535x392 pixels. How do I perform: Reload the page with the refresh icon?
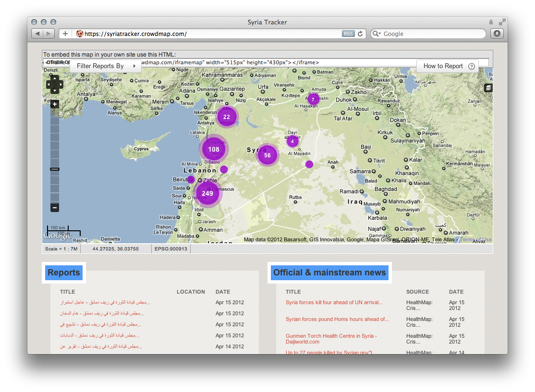(360, 34)
